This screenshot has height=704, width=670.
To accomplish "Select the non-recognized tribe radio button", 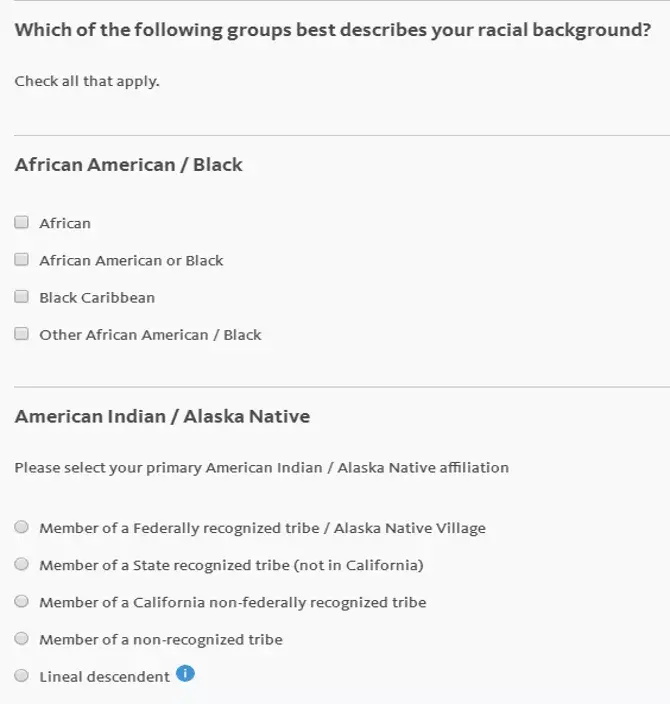I will coord(22,639).
